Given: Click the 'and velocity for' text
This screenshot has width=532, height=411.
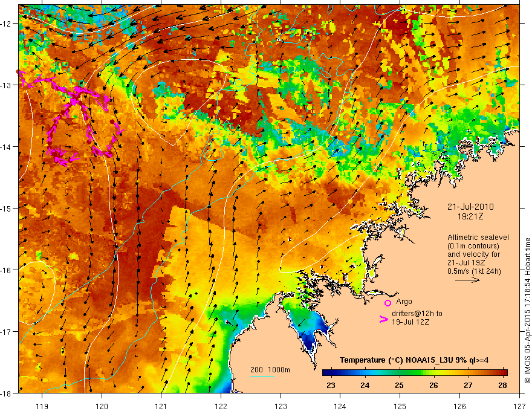Looking at the screenshot, I should click(x=473, y=254).
